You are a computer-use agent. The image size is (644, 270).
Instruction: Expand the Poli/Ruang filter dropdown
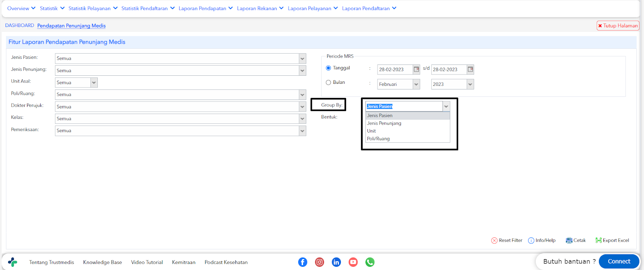(x=302, y=95)
